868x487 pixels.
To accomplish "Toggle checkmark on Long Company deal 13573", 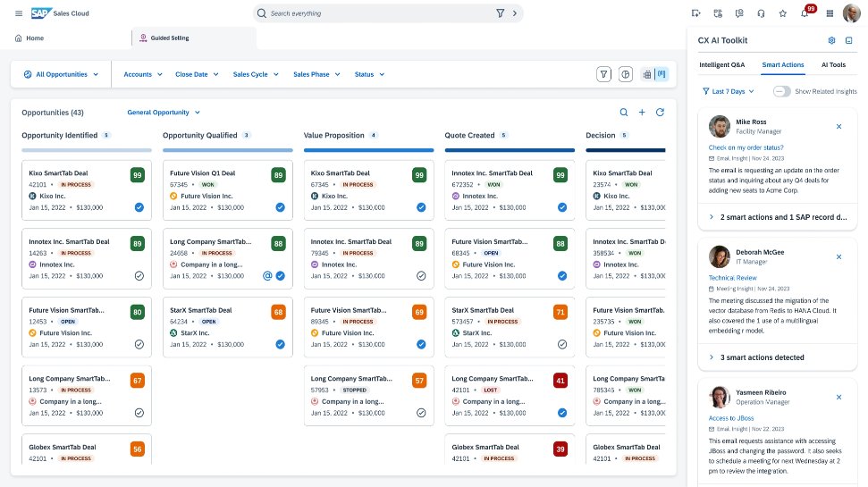I will coord(139,413).
